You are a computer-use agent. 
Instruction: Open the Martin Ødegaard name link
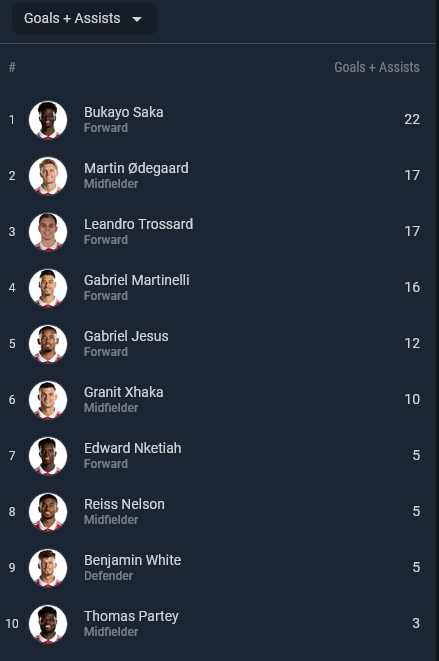coord(136,169)
